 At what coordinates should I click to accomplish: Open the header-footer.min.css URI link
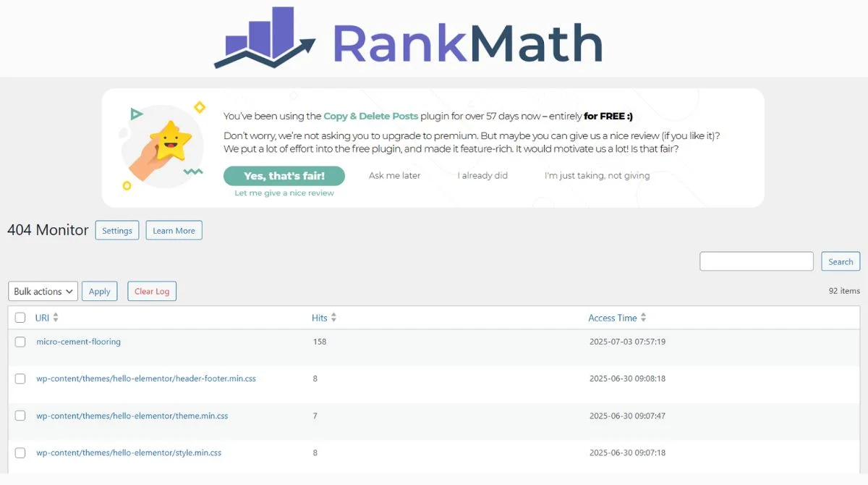[146, 379]
